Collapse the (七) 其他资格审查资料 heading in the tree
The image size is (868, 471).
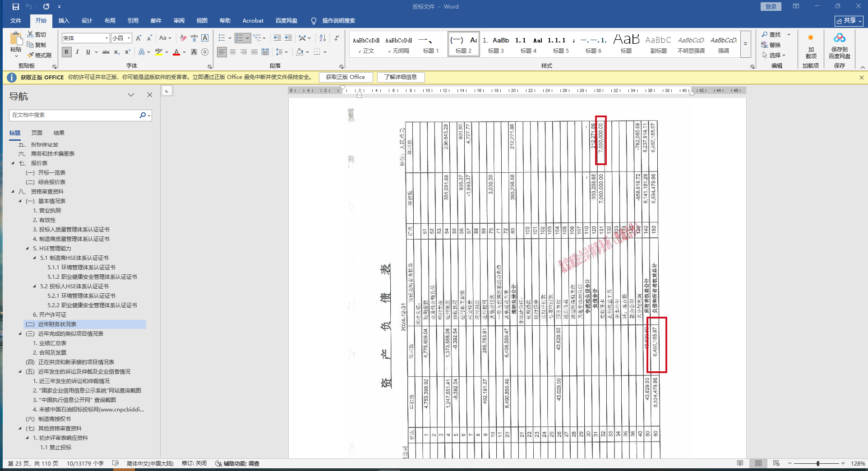point(20,429)
